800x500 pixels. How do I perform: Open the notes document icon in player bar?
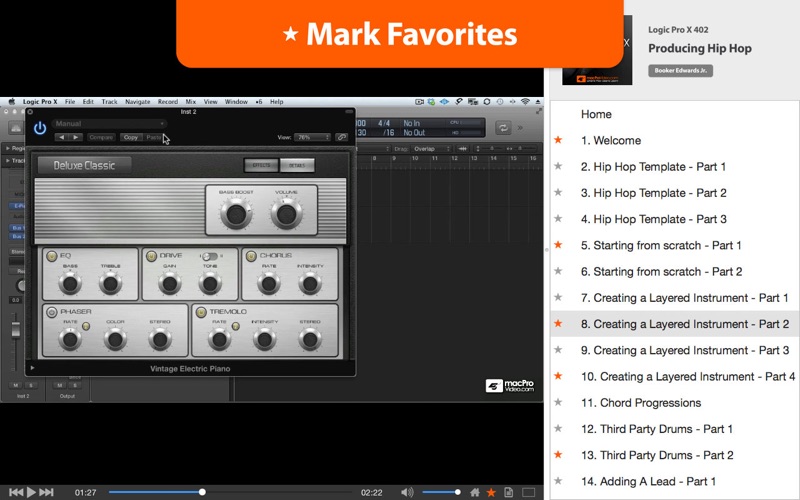pos(508,492)
